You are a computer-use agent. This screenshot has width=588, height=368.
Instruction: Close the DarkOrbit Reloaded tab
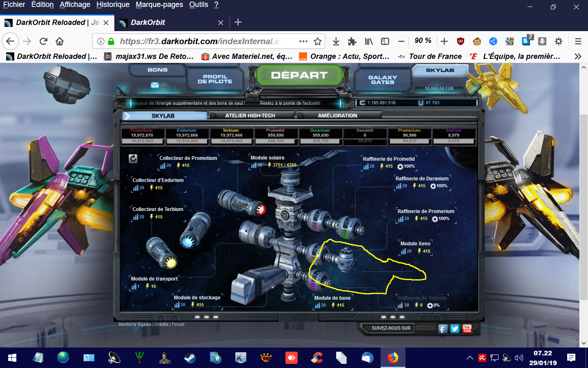[106, 22]
